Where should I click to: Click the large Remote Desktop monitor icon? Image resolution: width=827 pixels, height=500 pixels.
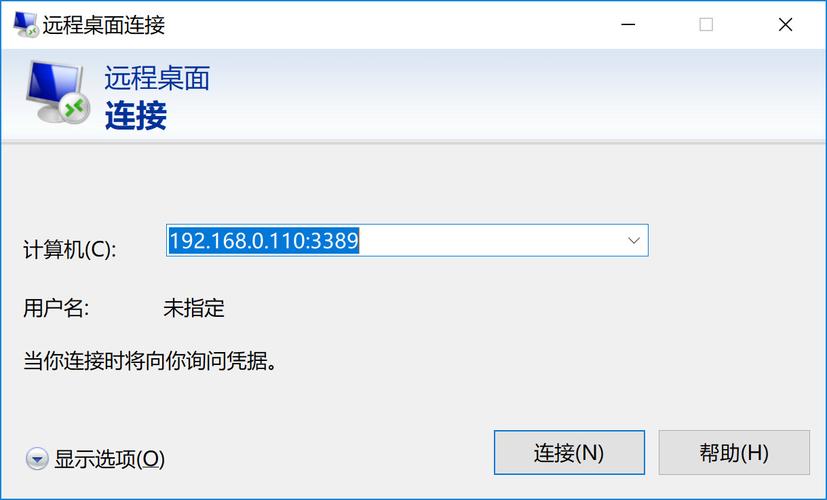point(57,92)
